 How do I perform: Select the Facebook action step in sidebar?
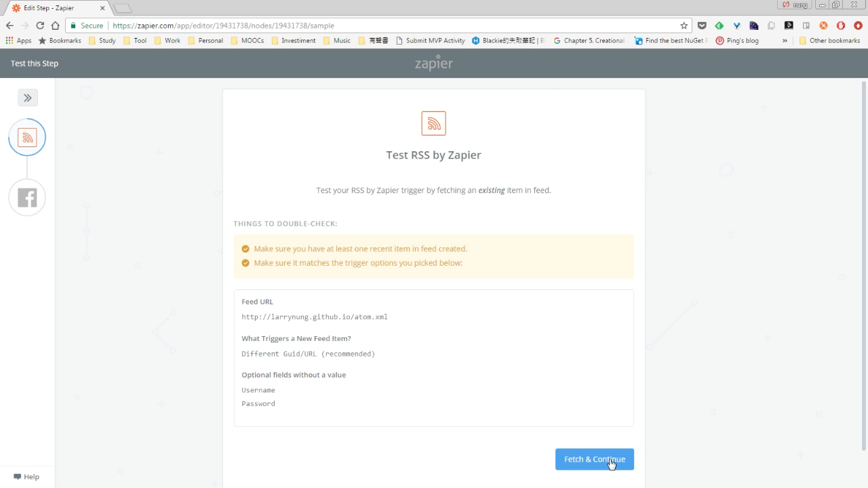27,198
